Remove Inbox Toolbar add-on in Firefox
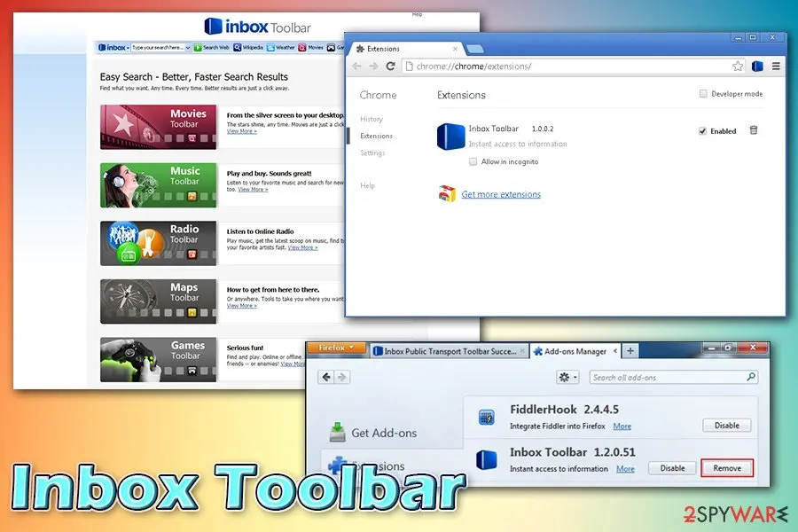This screenshot has height=532, width=798. (727, 468)
